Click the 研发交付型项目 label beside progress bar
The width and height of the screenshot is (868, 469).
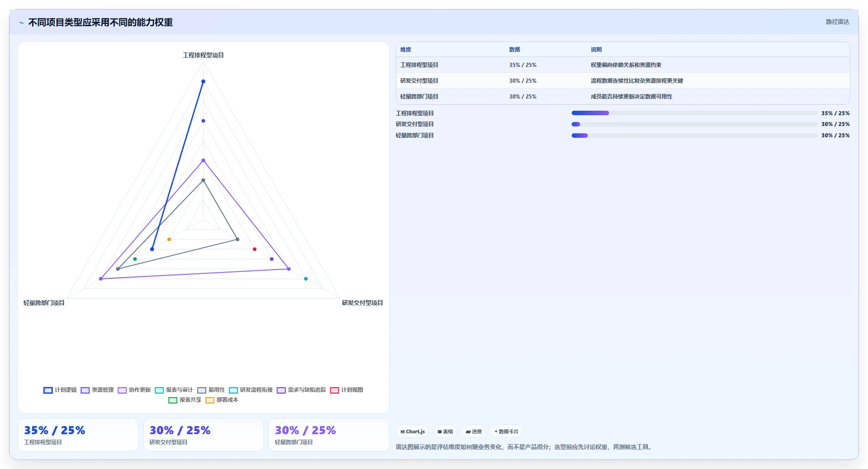(x=415, y=124)
